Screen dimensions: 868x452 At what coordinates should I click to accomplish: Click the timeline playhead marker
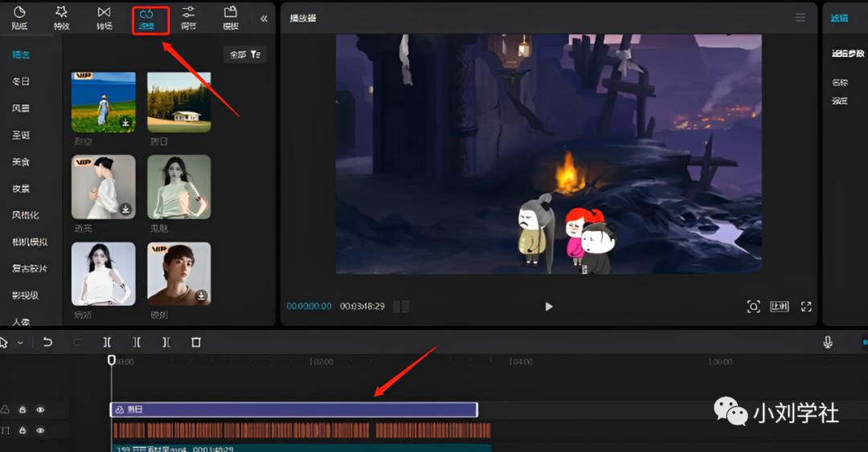pos(111,360)
